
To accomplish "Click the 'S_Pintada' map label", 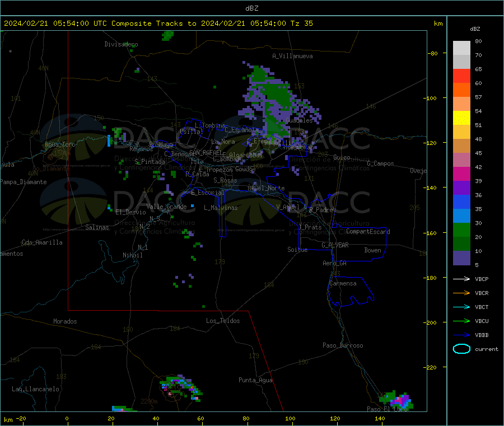I will 150,162.
